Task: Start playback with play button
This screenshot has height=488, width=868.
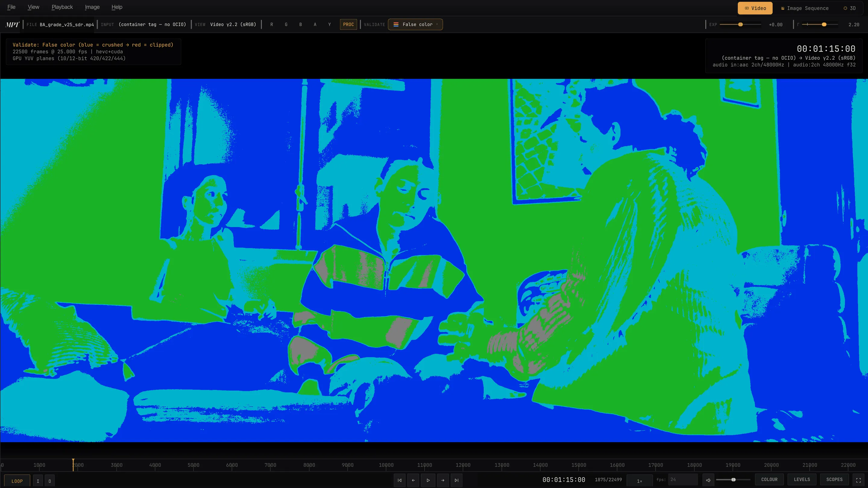Action: 428,480
